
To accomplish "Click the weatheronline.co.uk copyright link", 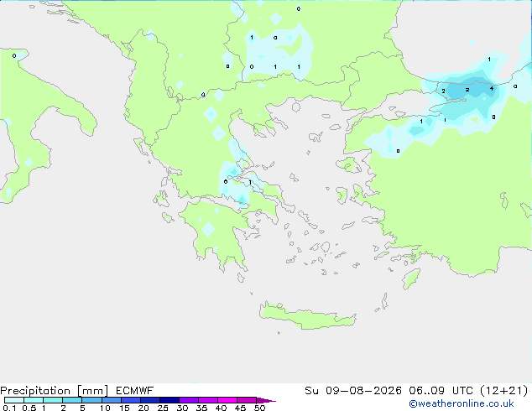I will coord(462,403).
